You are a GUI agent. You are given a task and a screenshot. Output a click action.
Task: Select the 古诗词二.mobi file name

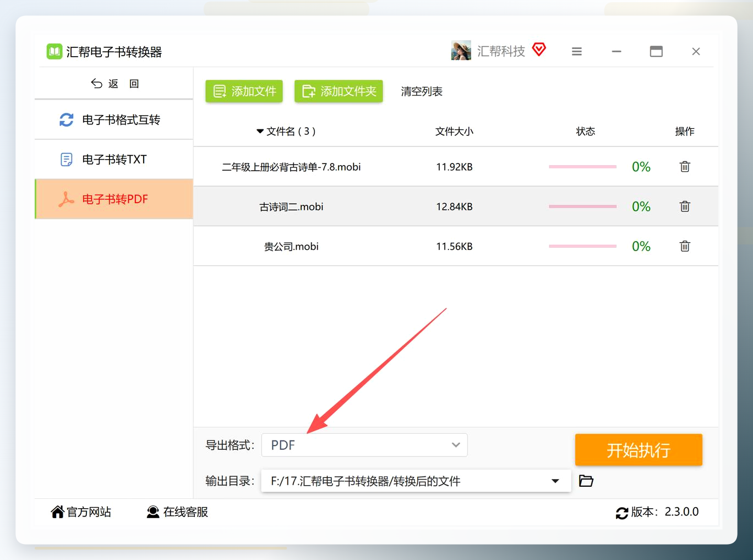[291, 206]
